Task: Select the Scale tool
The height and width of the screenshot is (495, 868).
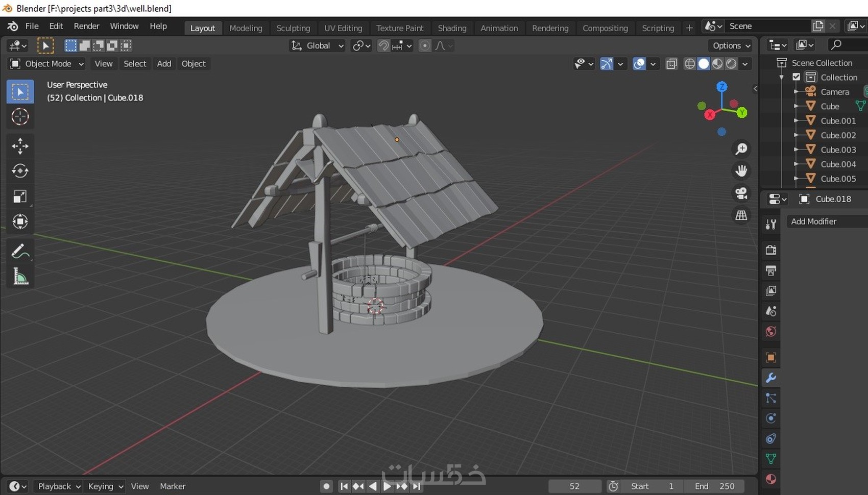Action: click(x=20, y=196)
